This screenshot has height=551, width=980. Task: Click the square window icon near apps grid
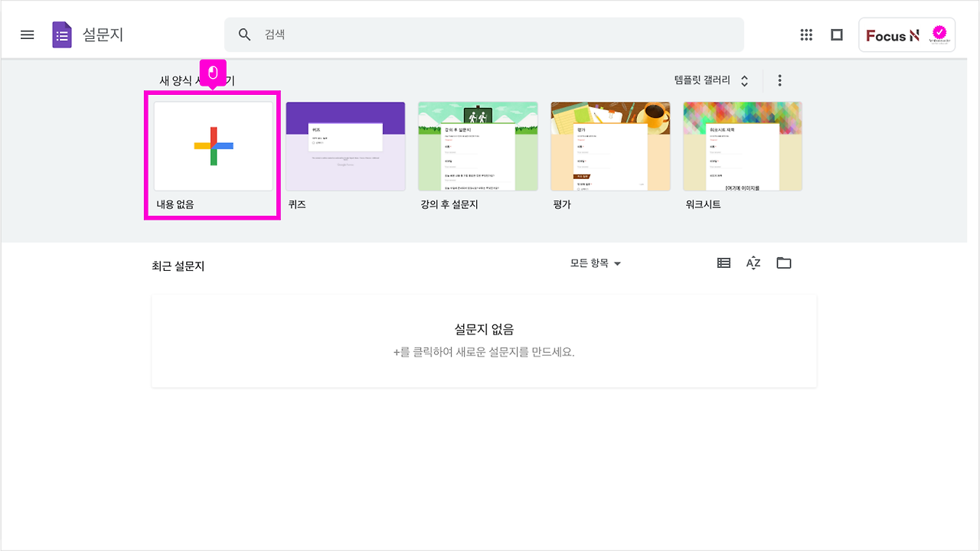(836, 34)
